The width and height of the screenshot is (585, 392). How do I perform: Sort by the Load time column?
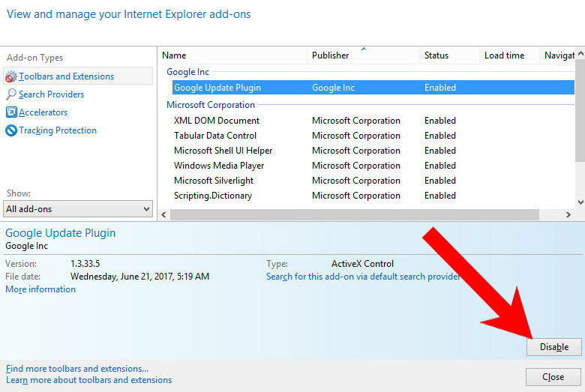coord(509,55)
